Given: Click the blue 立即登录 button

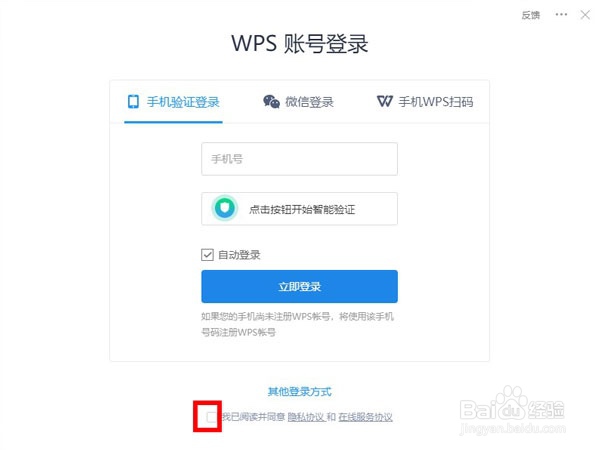Looking at the screenshot, I should click(x=299, y=286).
